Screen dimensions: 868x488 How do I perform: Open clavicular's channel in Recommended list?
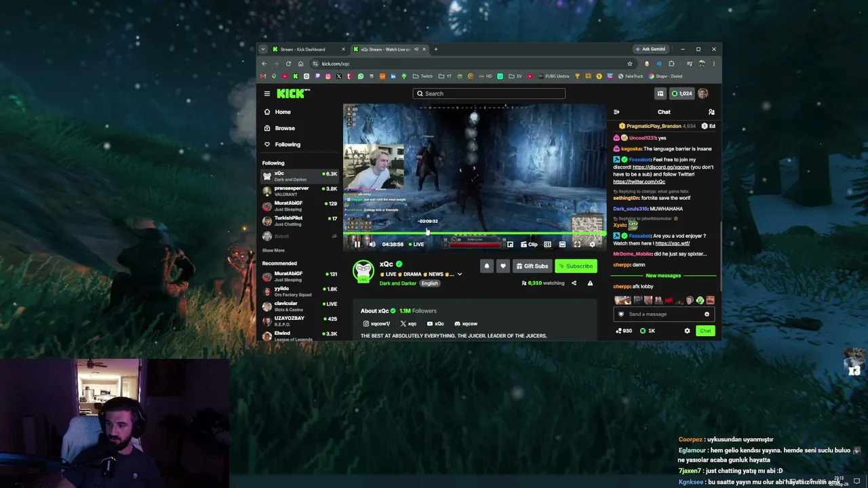(299, 306)
